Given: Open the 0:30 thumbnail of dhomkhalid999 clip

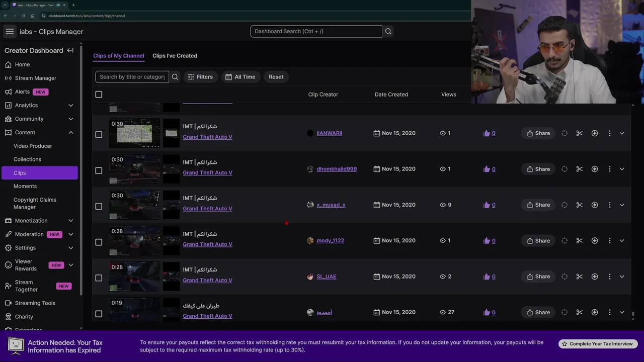Looking at the screenshot, I should pos(134,169).
